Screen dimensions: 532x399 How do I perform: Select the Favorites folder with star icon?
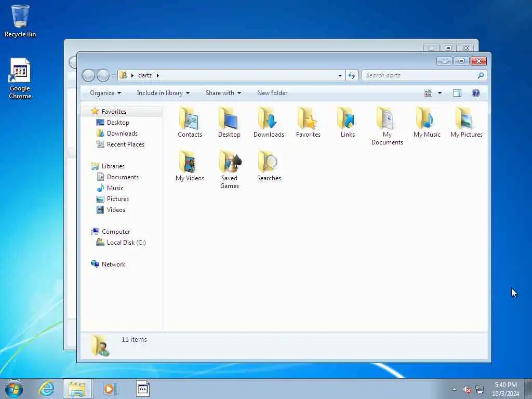308,122
